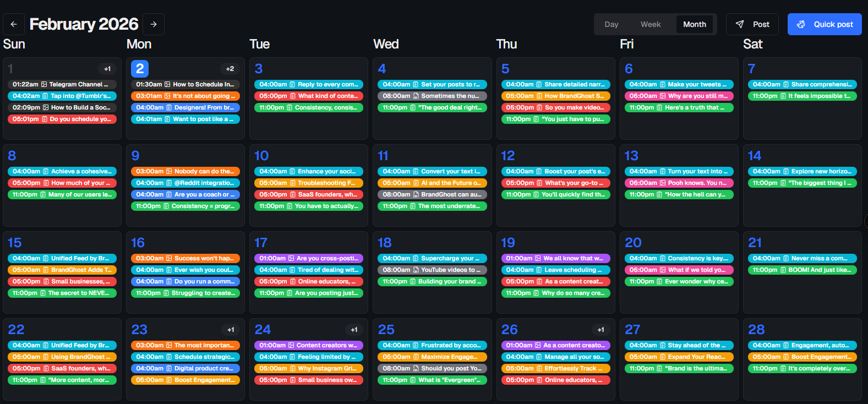Open "The good deal right" post
This screenshot has width=868, height=404.
tap(432, 107)
